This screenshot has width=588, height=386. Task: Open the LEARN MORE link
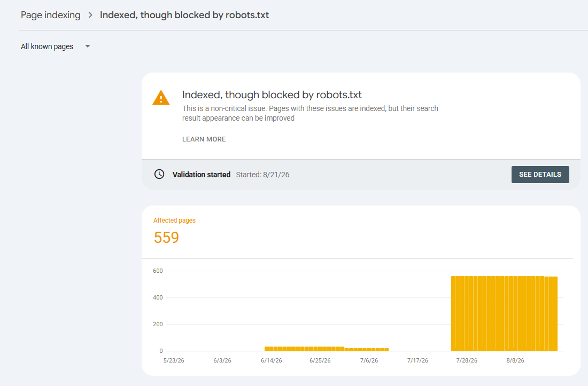click(x=204, y=139)
